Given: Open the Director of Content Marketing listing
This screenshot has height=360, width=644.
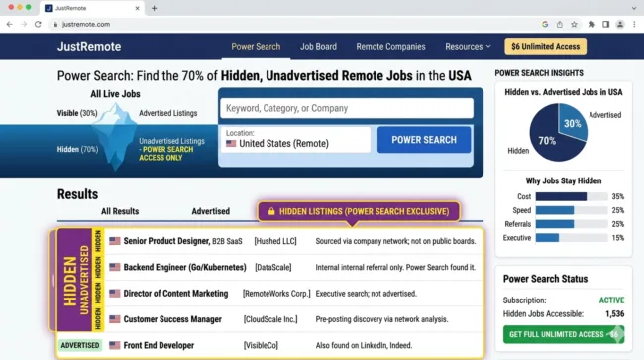Looking at the screenshot, I should (x=293, y=294).
